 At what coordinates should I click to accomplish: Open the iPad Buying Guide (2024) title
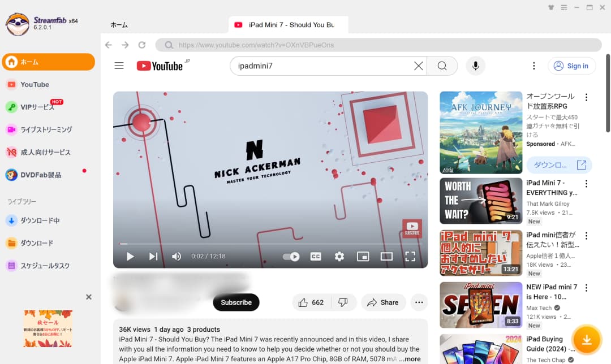point(550,344)
